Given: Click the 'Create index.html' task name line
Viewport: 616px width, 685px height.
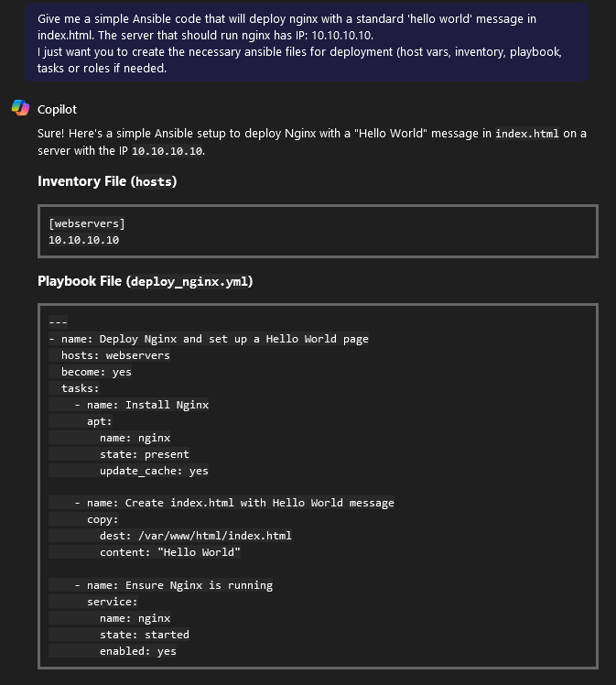Looking at the screenshot, I should click(234, 503).
